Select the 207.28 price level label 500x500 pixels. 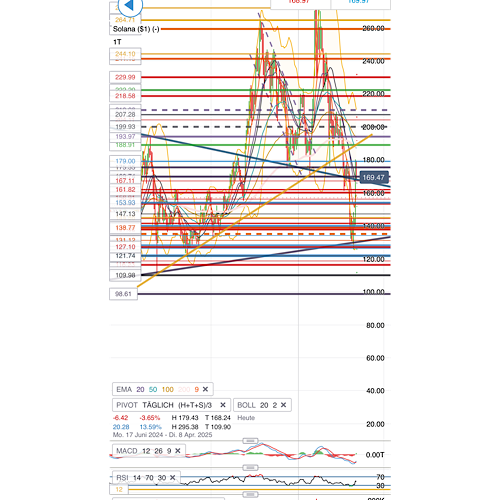[125, 115]
